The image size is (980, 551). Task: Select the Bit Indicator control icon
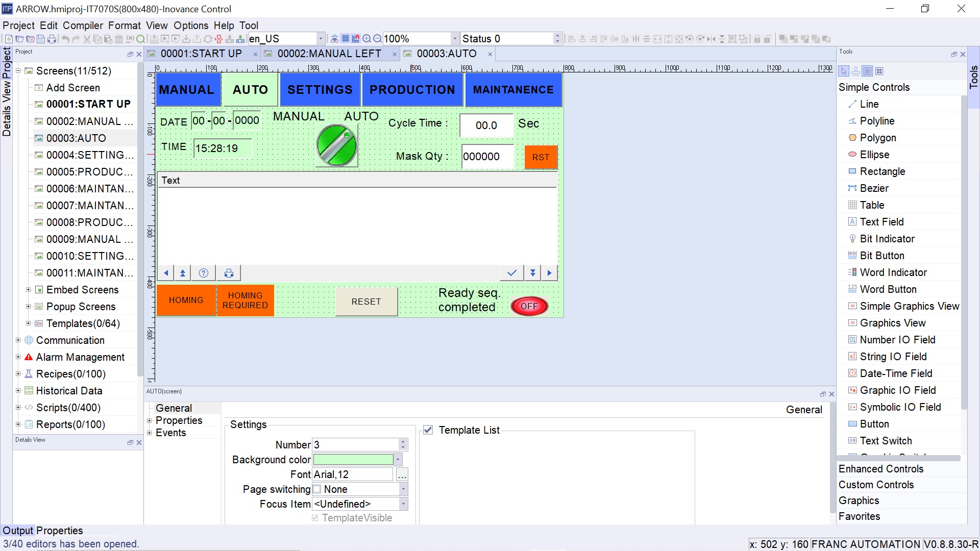[x=852, y=239]
